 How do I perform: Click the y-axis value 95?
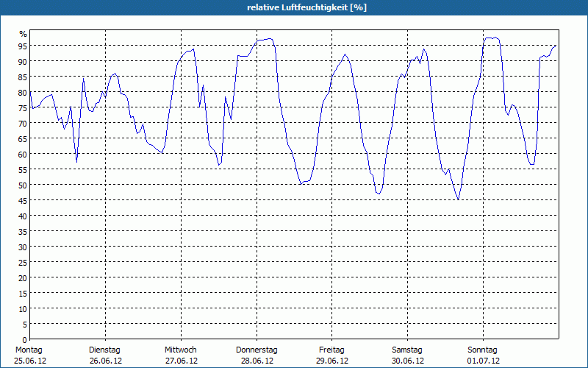click(x=23, y=46)
